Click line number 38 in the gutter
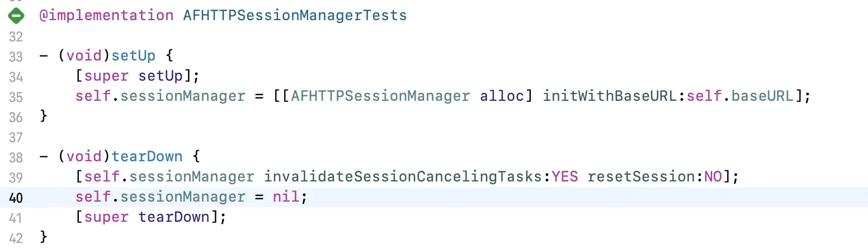 click(16, 157)
